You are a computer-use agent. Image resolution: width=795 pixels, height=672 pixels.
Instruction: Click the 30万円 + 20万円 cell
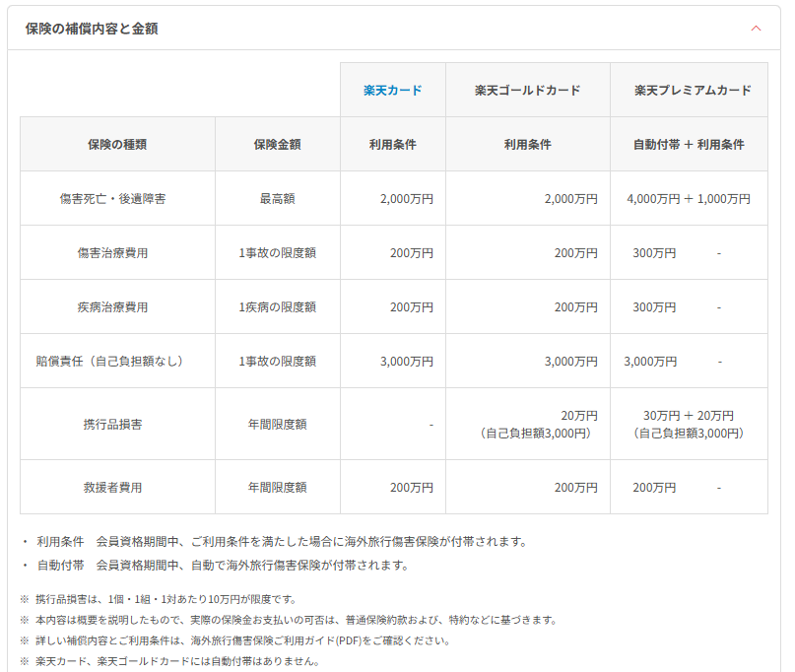[689, 424]
